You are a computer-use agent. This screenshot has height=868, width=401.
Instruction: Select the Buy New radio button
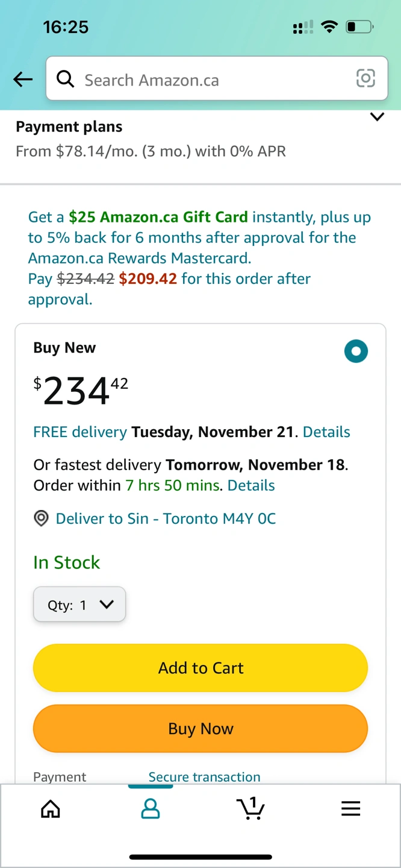(356, 351)
